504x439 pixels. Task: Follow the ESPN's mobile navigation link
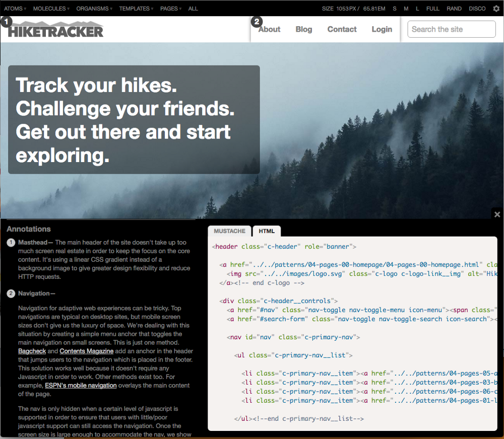point(81,385)
